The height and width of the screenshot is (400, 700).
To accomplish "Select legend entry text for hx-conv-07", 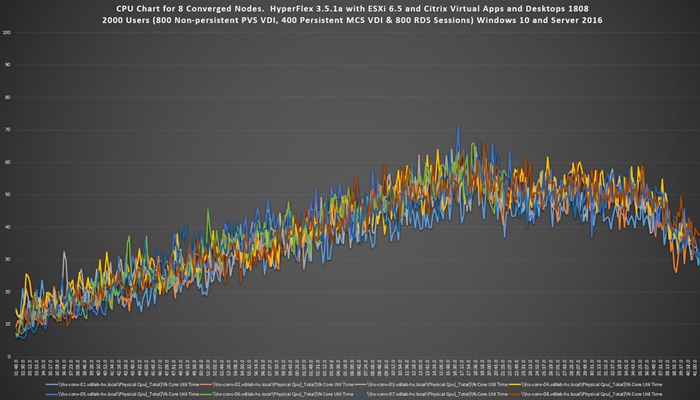I will pos(438,394).
